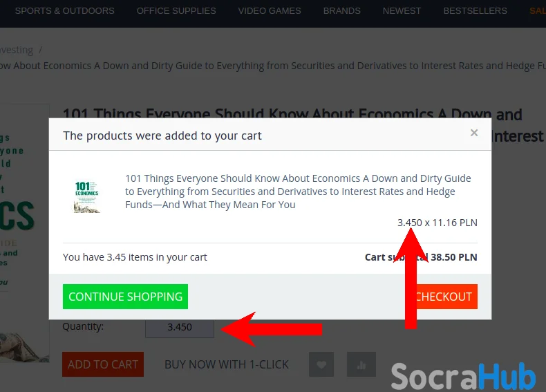Open Video Games category

[x=270, y=11]
